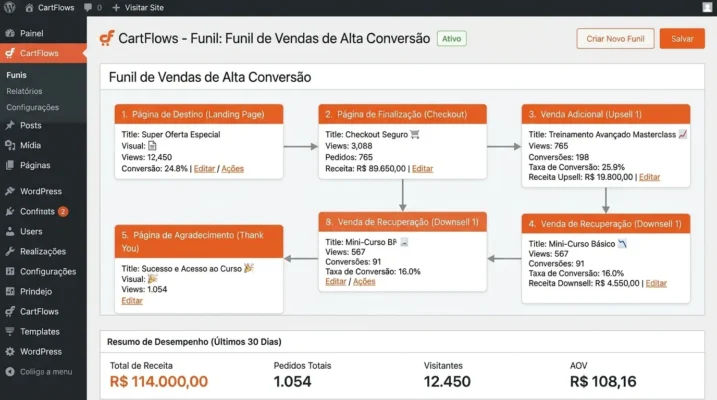Click CartFlows logo beside page title

tap(107, 38)
